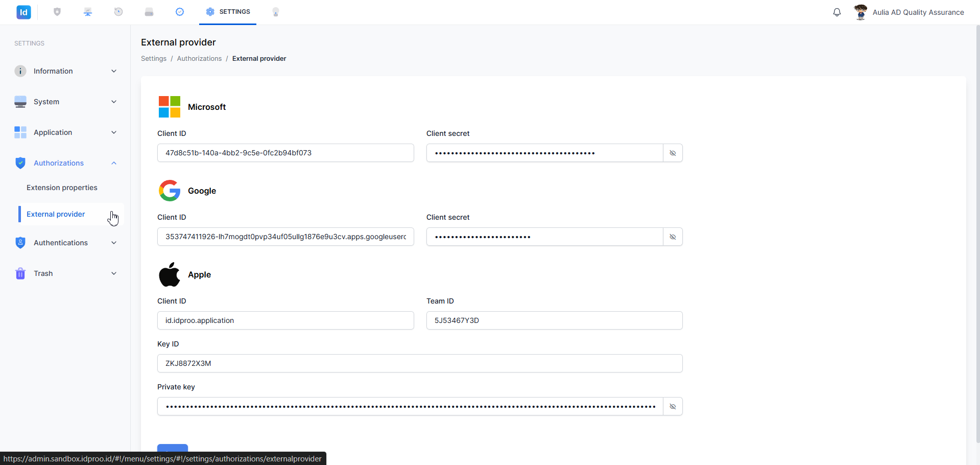Screen dimensions: 980x465
Task: Focus the Google Client ID field
Action: tap(285, 237)
